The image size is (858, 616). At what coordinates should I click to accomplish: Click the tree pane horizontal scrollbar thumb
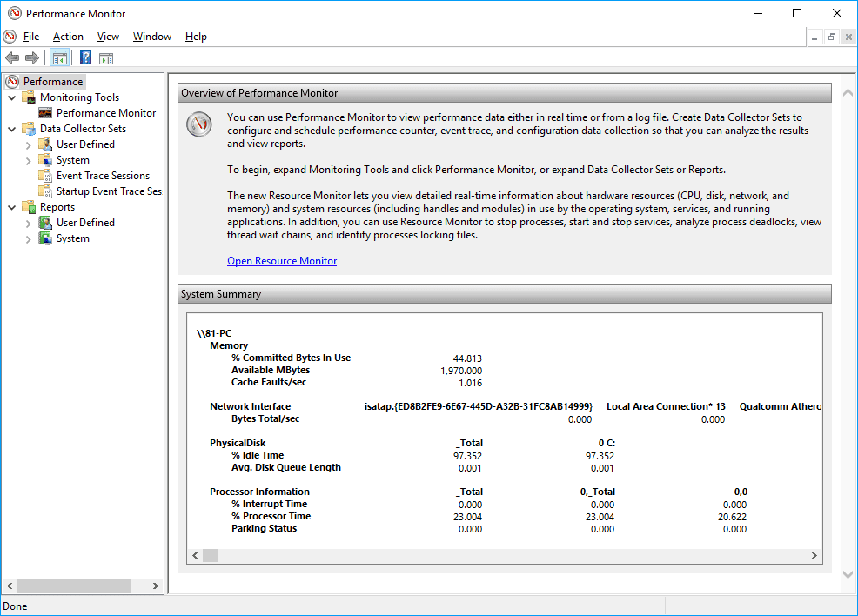tap(74, 586)
